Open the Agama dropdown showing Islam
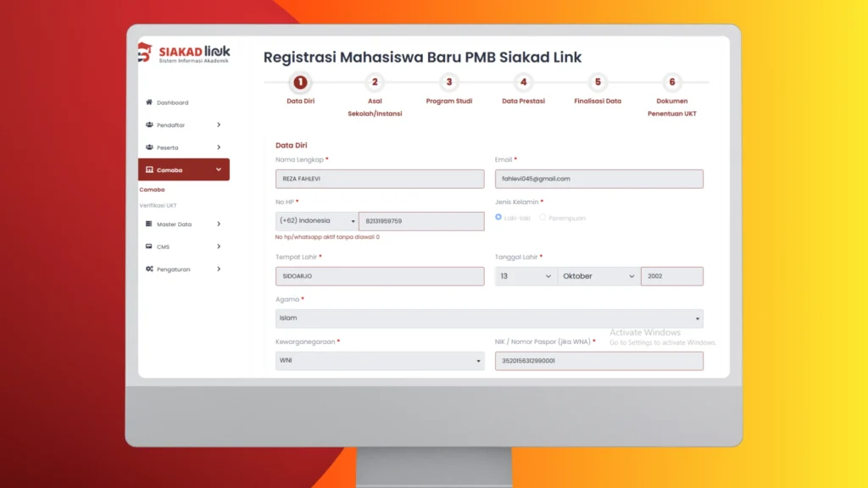This screenshot has width=868, height=488. point(489,319)
